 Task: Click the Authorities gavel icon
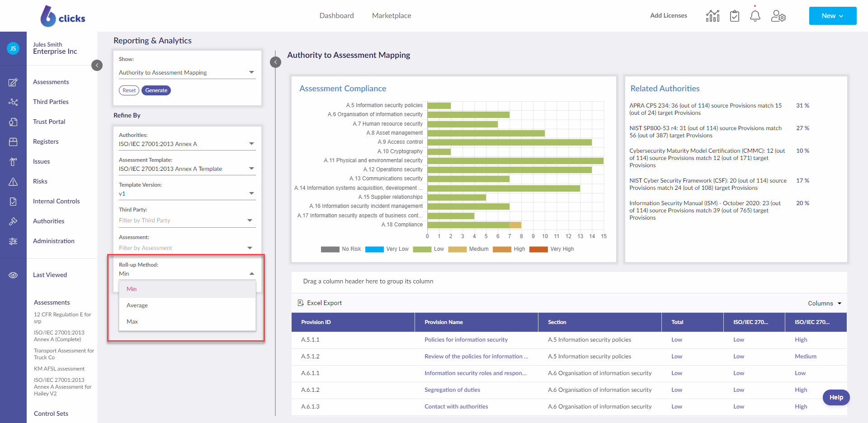pos(13,221)
